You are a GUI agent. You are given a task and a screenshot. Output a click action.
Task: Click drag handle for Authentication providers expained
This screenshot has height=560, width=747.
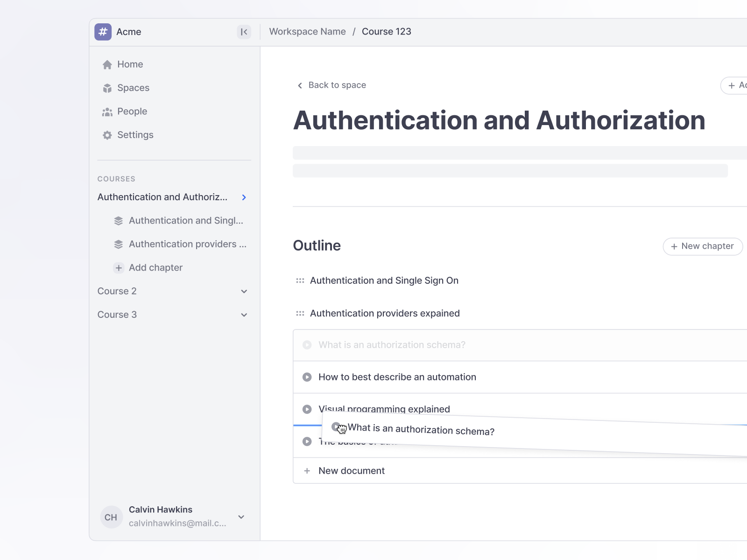300,314
